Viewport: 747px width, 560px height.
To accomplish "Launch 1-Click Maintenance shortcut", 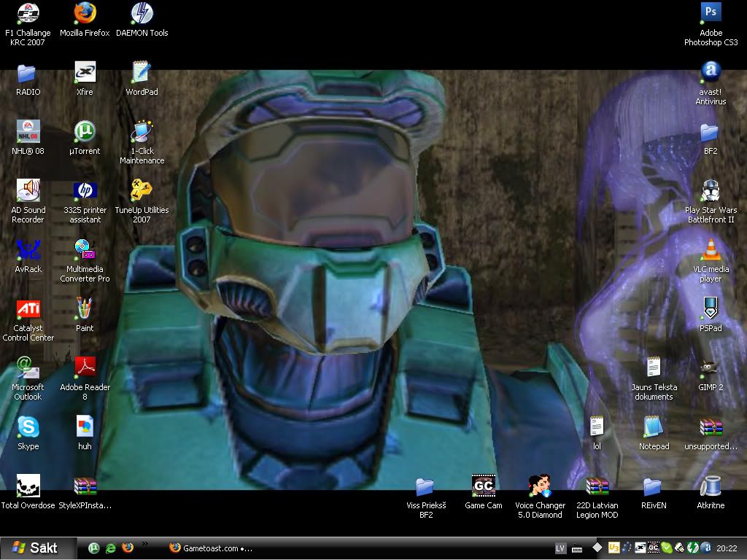I will point(142,142).
